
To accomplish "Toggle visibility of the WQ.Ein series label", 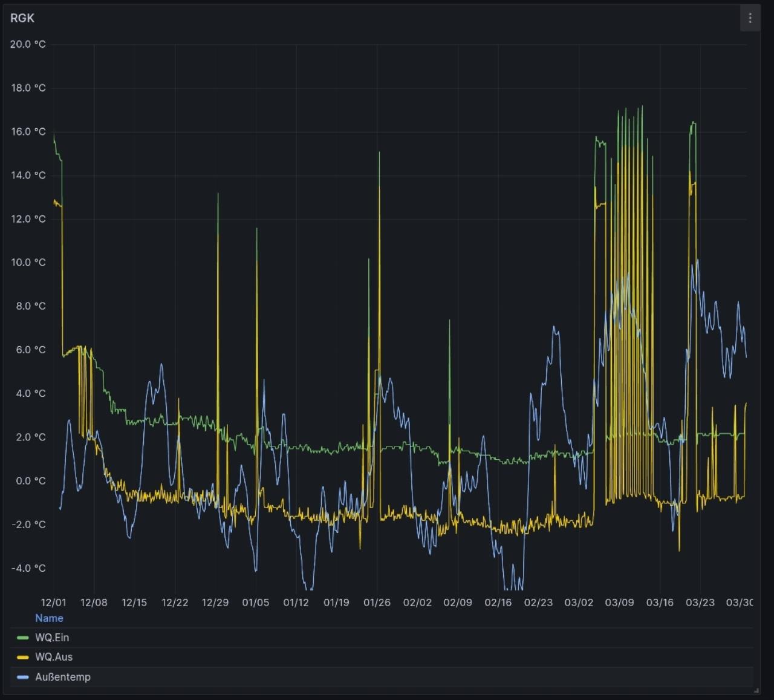I will pyautogui.click(x=52, y=638).
